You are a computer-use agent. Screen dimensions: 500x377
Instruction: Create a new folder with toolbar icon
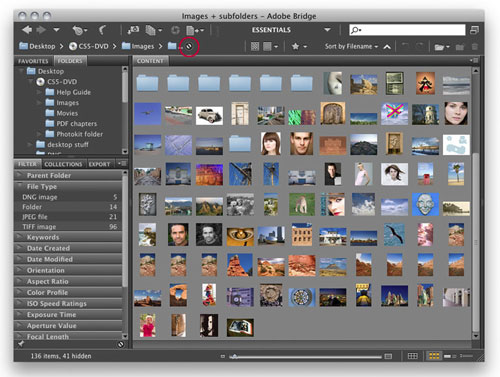click(x=460, y=47)
